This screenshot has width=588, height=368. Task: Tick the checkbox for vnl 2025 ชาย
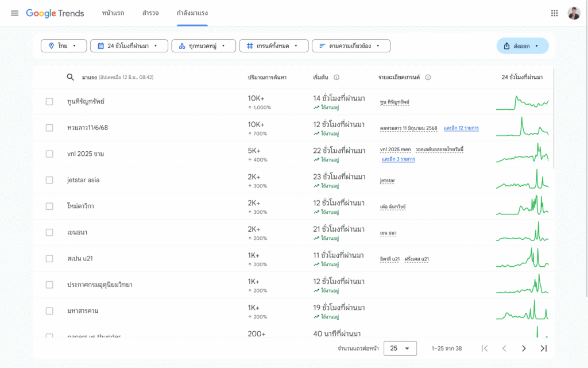click(x=49, y=154)
